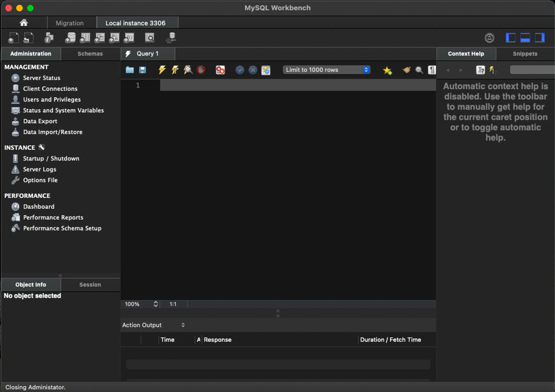Go back in context help
Image resolution: width=555 pixels, height=392 pixels.
coord(448,70)
